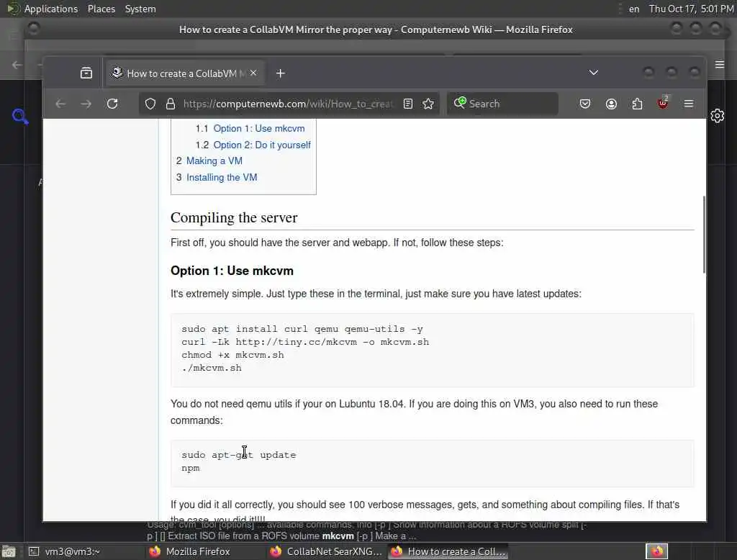Click the './mkcvm.sh' command line
This screenshot has height=560, width=737.
[212, 368]
